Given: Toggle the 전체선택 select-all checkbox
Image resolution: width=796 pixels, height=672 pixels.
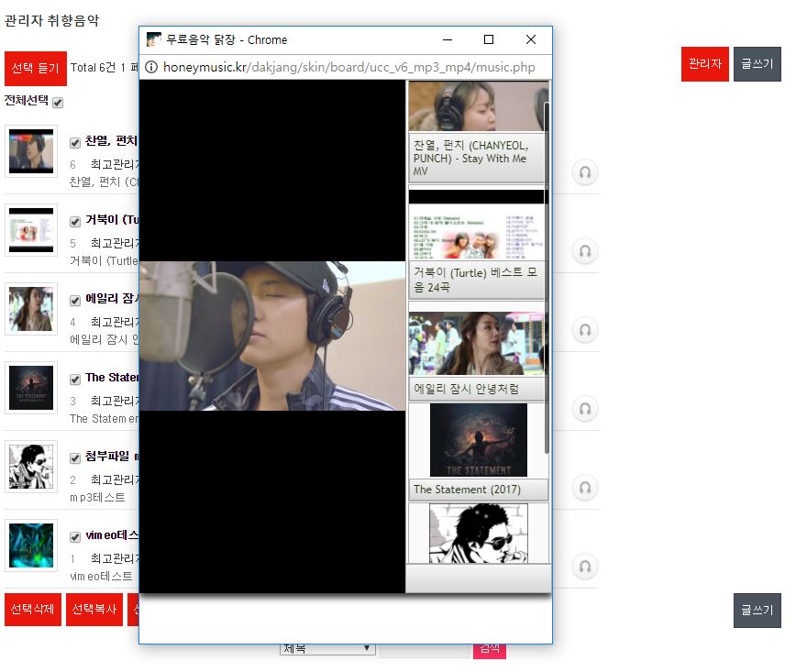Looking at the screenshot, I should click(x=58, y=103).
